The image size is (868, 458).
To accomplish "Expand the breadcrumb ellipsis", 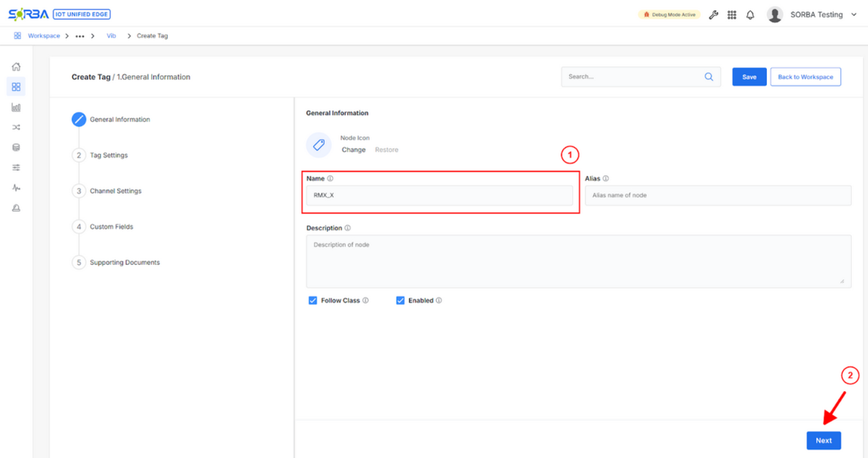I will tap(80, 36).
